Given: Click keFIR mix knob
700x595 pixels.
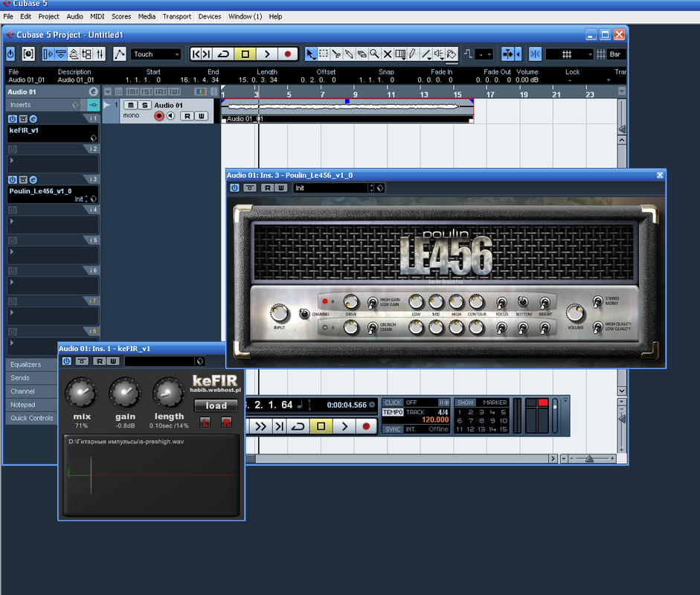Looking at the screenshot, I should tap(81, 393).
